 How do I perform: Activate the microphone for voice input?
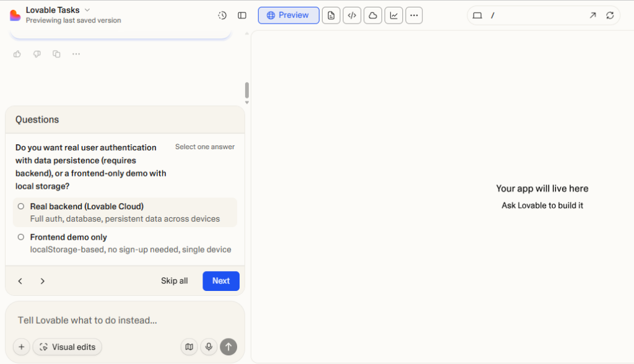(209, 347)
